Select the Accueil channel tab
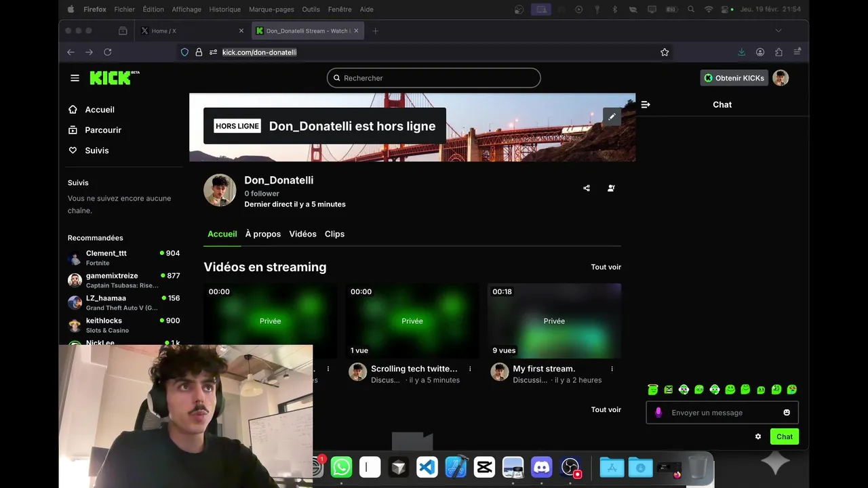The height and width of the screenshot is (488, 868). click(x=222, y=234)
